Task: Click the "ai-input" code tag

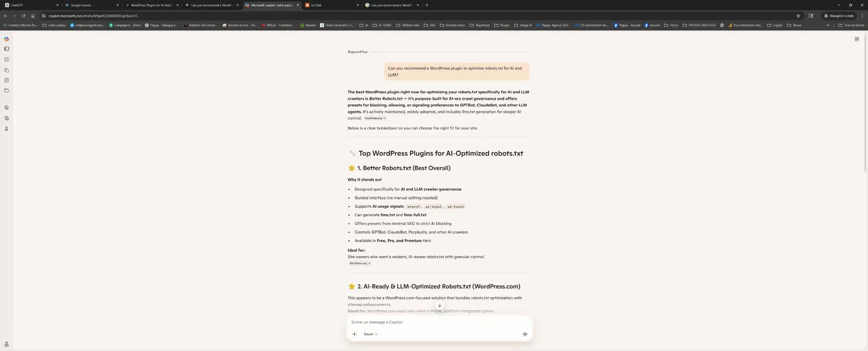Action: (433, 207)
